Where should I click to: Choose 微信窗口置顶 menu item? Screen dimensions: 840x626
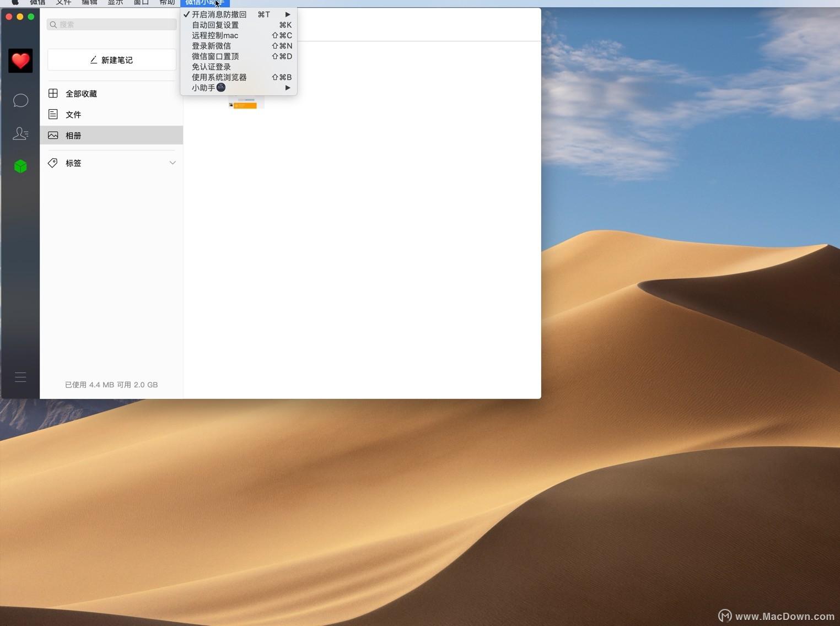click(239, 56)
